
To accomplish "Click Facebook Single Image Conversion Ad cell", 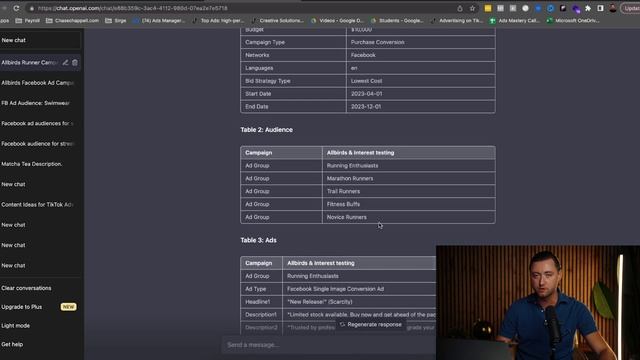I will click(359, 289).
